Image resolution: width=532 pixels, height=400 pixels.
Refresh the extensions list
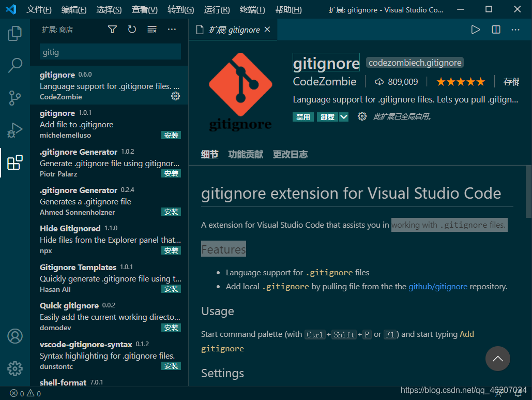(x=132, y=29)
